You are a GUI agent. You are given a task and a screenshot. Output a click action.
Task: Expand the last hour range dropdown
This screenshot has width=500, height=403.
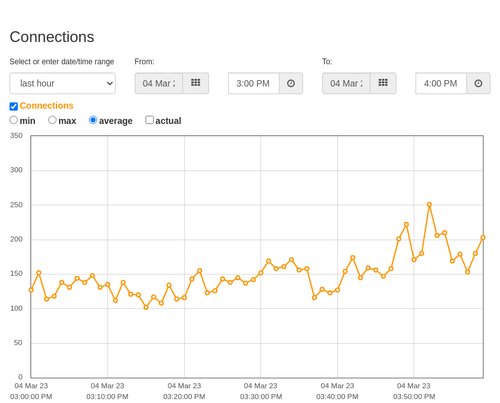pos(63,83)
